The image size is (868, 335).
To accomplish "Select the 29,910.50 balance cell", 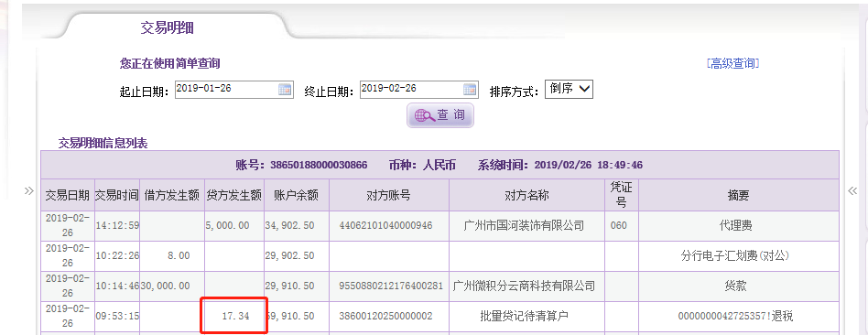I will tap(297, 286).
